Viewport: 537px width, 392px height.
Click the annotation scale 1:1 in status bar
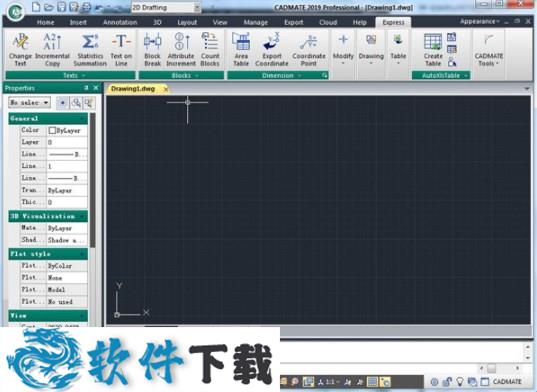(329, 382)
